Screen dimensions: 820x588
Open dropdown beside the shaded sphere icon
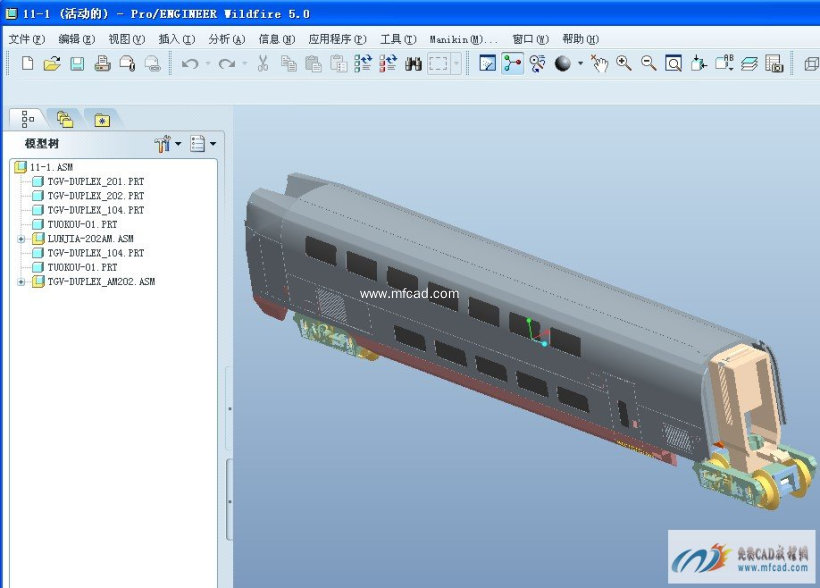point(580,64)
